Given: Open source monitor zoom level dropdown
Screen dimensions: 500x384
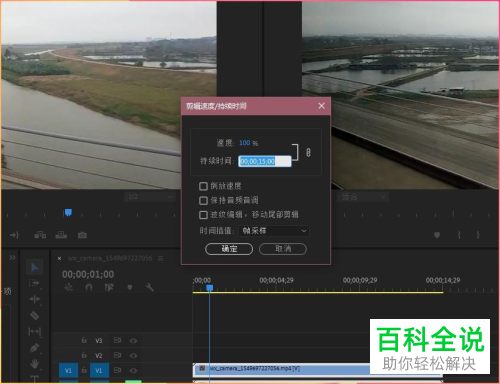Looking at the screenshot, I should pos(151,197).
